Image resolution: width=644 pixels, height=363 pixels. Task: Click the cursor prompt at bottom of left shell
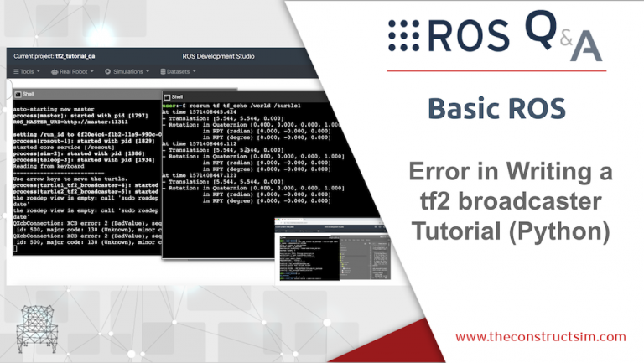(x=15, y=249)
